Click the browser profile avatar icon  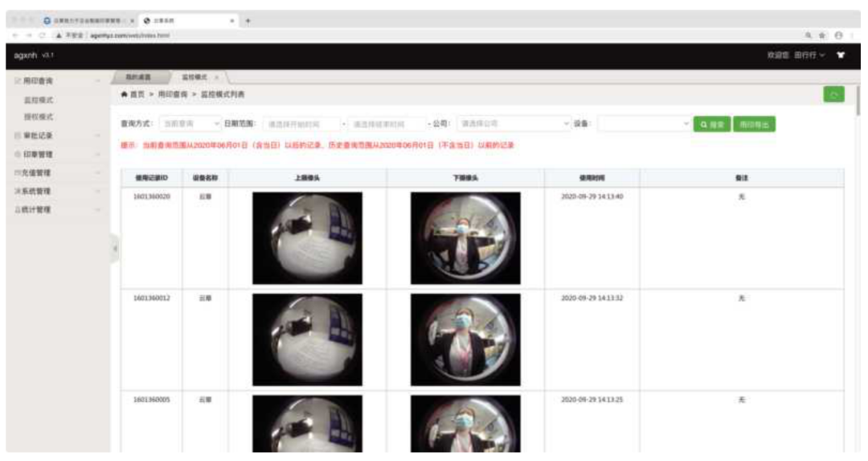click(x=838, y=35)
